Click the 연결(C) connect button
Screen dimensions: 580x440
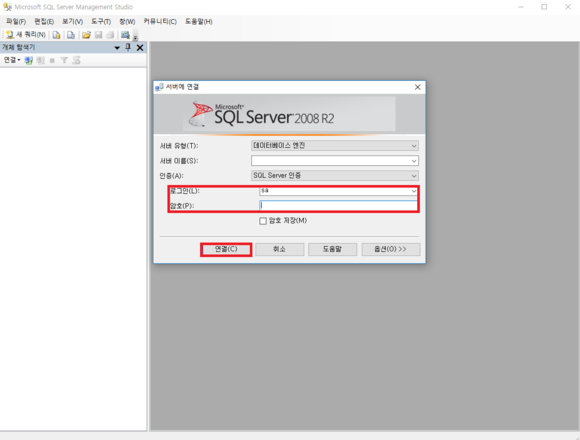pyautogui.click(x=226, y=249)
